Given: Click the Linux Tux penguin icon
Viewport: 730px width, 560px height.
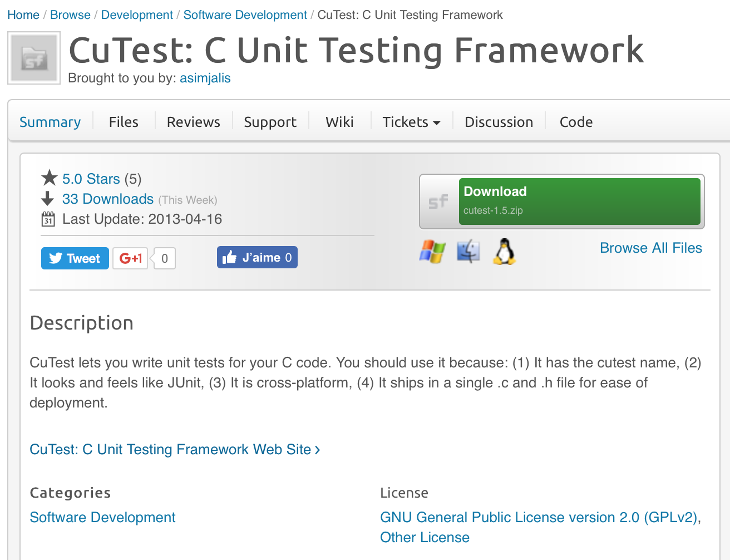Looking at the screenshot, I should pyautogui.click(x=504, y=252).
